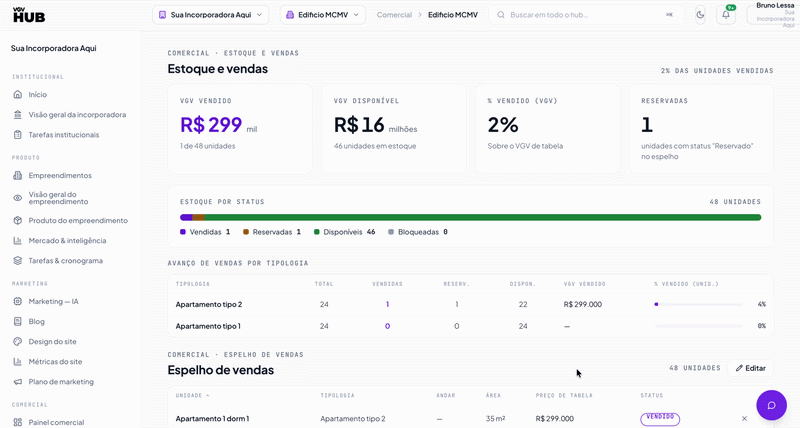
Task: Click the Produto do empreendimento cube icon
Action: pos(18,220)
